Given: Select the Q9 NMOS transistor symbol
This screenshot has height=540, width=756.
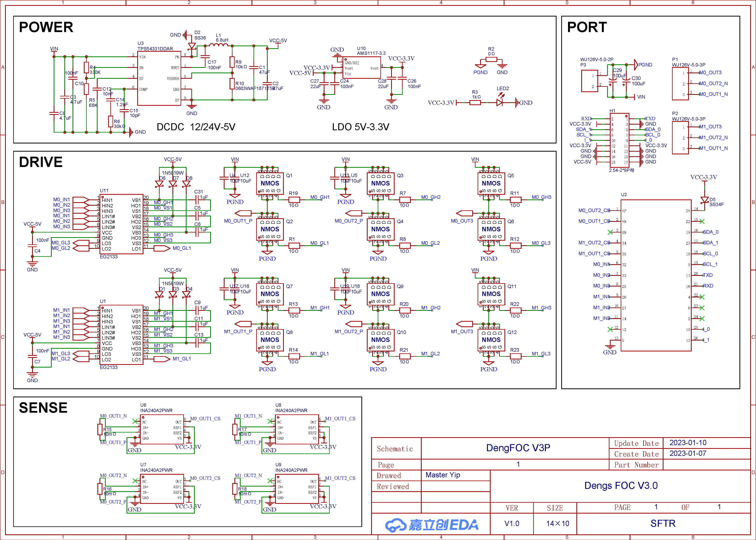Looking at the screenshot, I should click(381, 294).
